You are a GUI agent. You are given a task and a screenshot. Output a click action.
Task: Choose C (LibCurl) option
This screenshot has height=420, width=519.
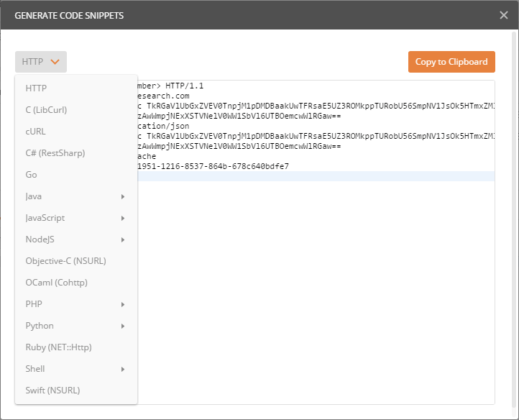[46, 110]
